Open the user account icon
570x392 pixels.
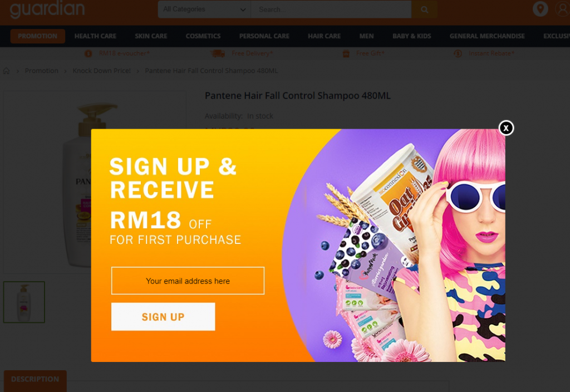tap(563, 9)
